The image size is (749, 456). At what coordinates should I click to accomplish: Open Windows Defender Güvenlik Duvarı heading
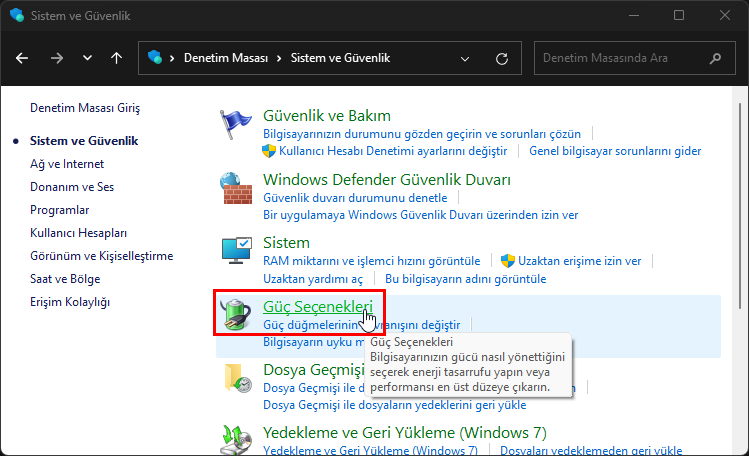tap(387, 180)
